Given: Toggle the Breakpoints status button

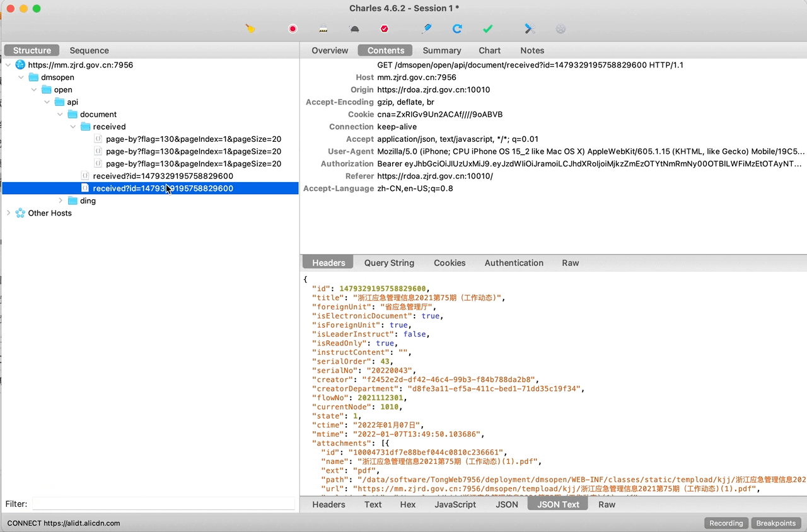Looking at the screenshot, I should click(x=775, y=523).
